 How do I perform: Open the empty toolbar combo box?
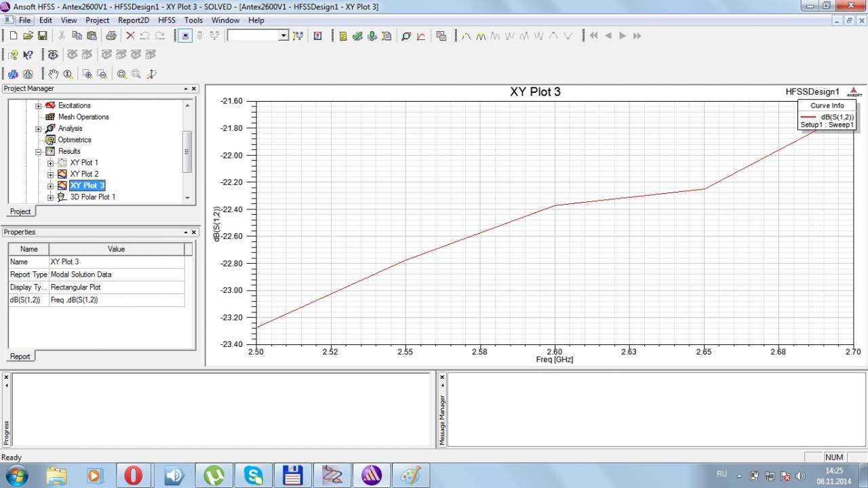283,36
